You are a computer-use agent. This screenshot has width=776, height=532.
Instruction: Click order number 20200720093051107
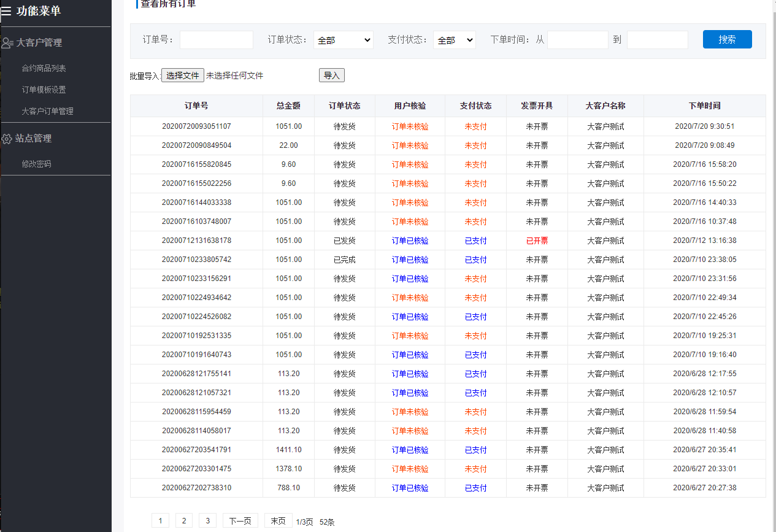tap(196, 126)
